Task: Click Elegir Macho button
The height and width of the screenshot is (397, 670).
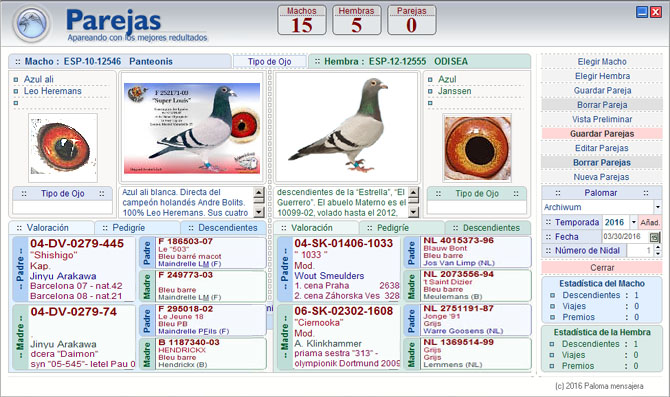Action: pos(602,62)
